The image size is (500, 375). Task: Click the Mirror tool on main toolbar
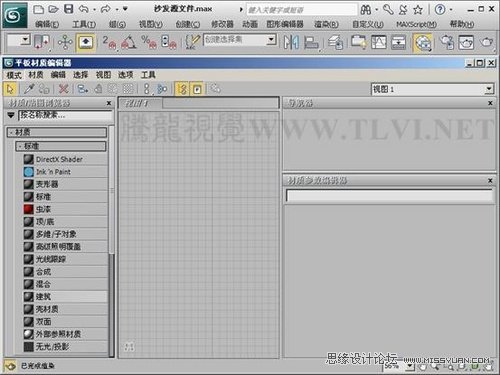point(291,42)
